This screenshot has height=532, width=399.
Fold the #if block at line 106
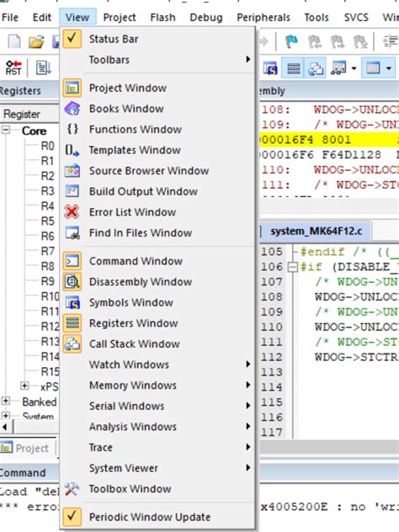coord(292,267)
